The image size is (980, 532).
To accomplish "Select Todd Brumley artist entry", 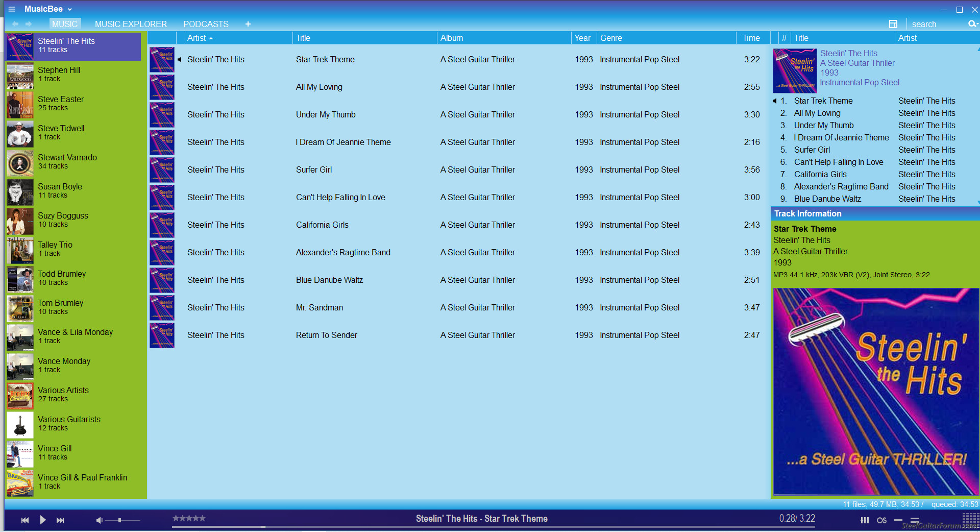I will pos(74,279).
